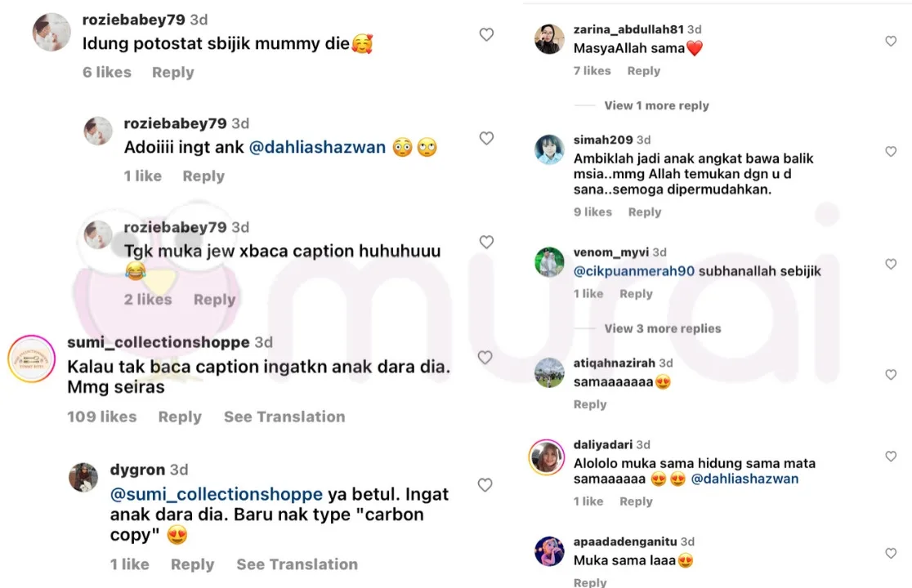
Task: Reply to sumi_collectionshoppe's comment
Action: point(180,416)
